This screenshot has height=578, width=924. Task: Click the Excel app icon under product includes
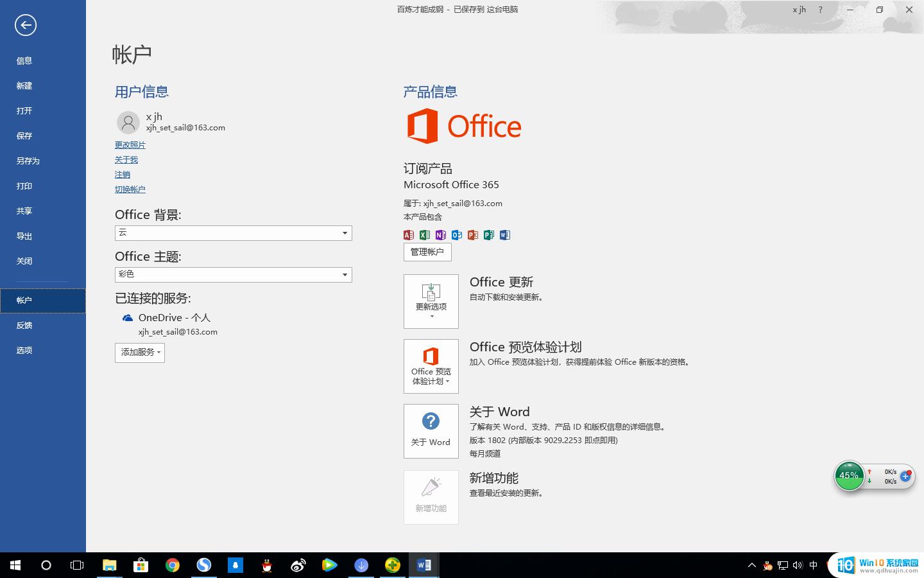425,235
